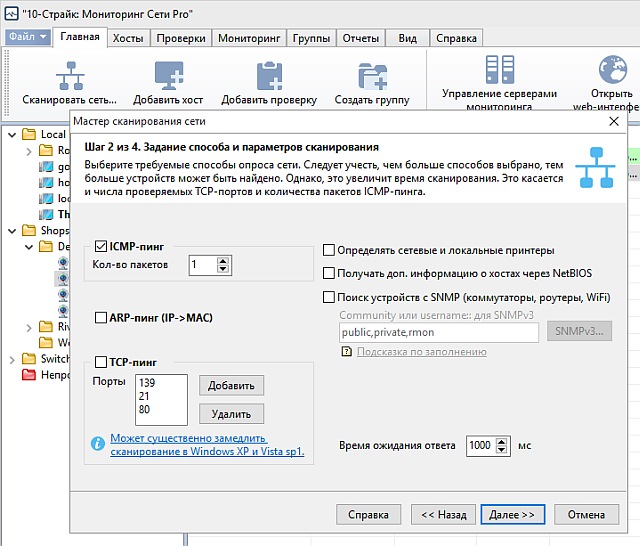Click the app logo icon in title bar
The height and width of the screenshot is (546, 640).
[11, 13]
